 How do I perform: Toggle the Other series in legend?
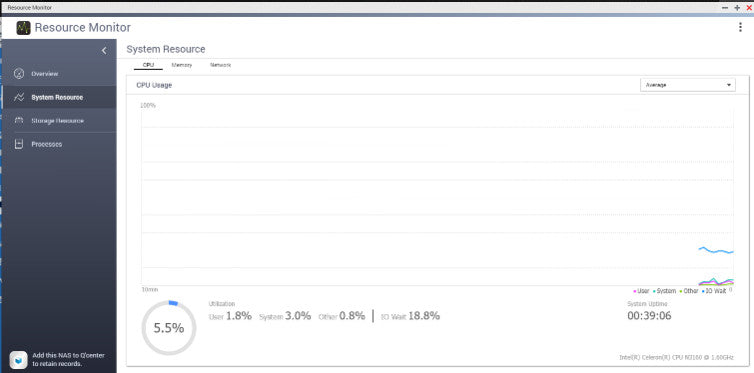click(689, 291)
